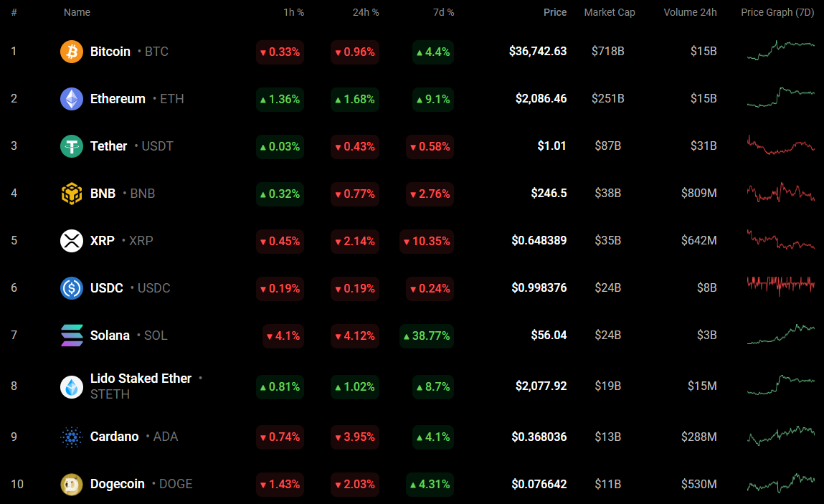Click the Dogecoin logo icon
Image resolution: width=824 pixels, height=504 pixels.
click(72, 484)
